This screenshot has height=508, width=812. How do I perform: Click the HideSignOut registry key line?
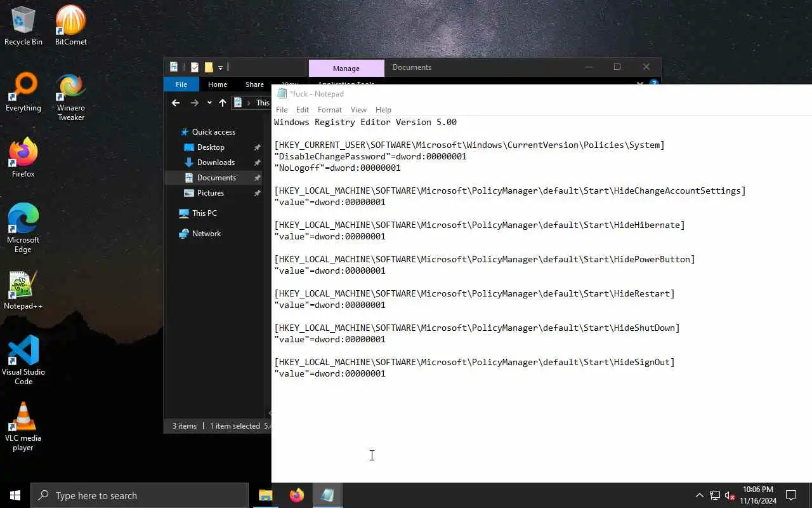click(x=475, y=362)
